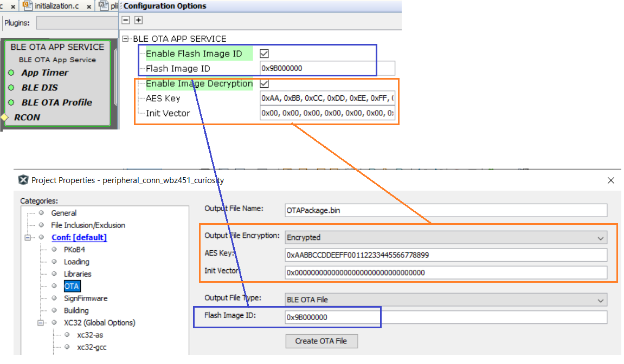Click the Output File Name input field
Image resolution: width=624 pixels, height=364 pixels.
[x=446, y=210]
